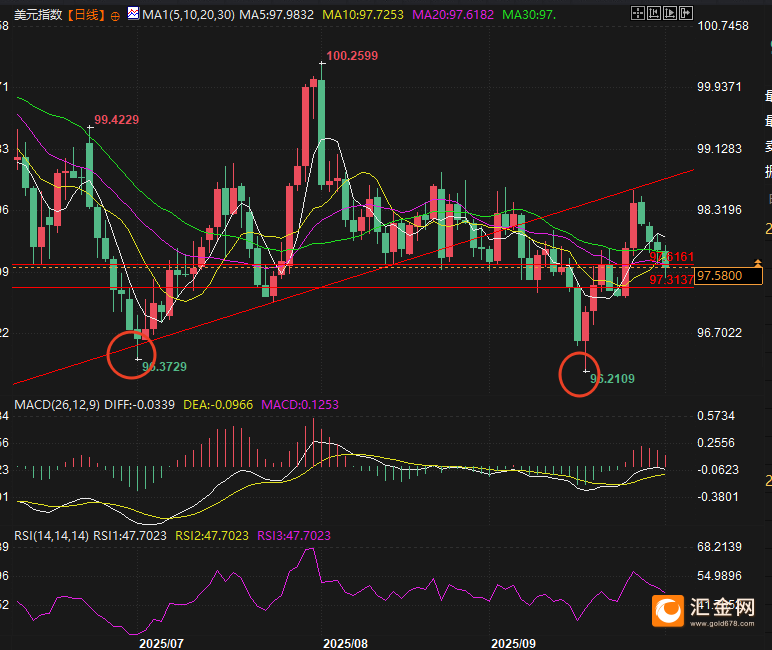Open MACD(26,12,9) indicator parameters
This screenshot has width=772, height=650.
[58, 405]
